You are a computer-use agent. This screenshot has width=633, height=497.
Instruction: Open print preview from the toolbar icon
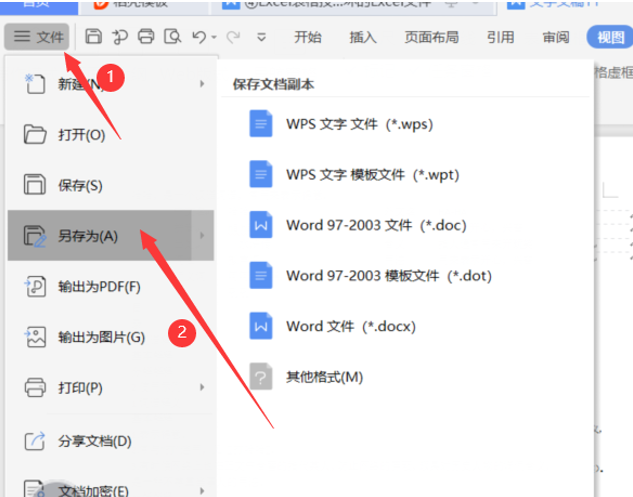point(172,37)
